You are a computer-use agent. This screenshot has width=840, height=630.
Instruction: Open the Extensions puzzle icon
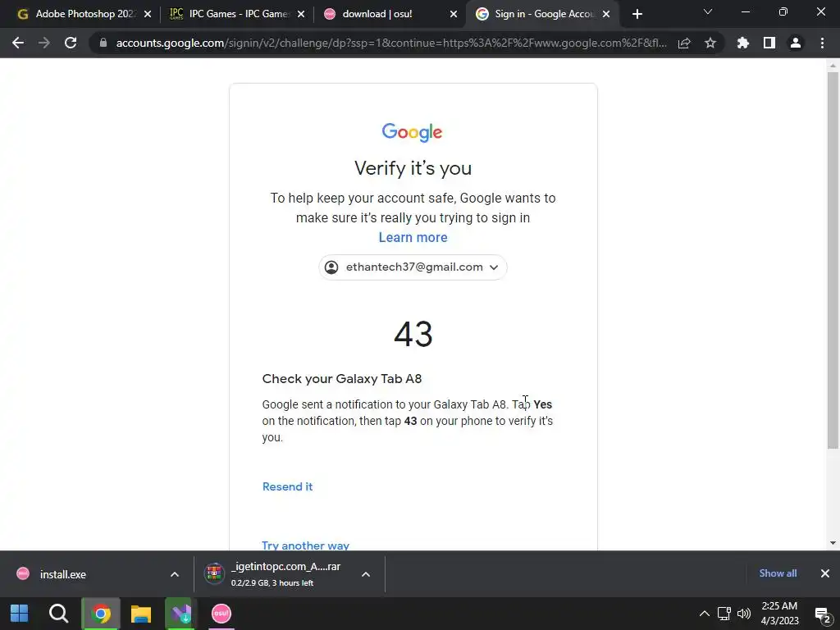coord(742,43)
